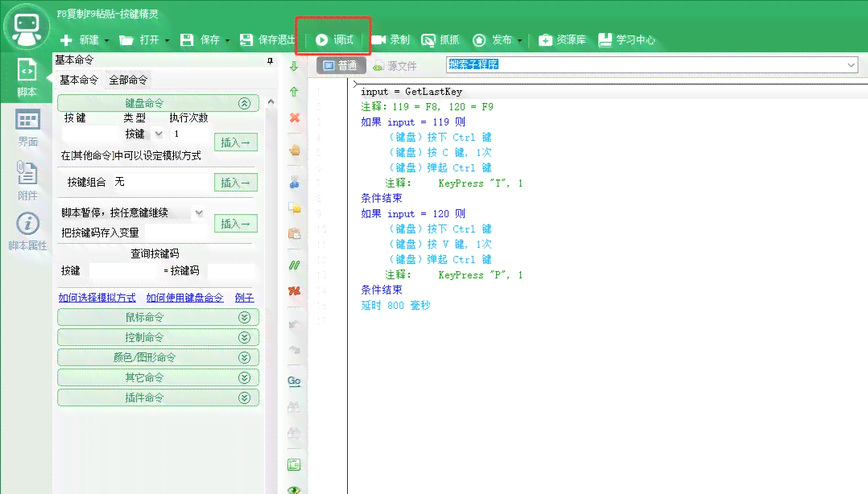
Task: Click the 'input = GetLastKey' script line
Action: tap(411, 92)
